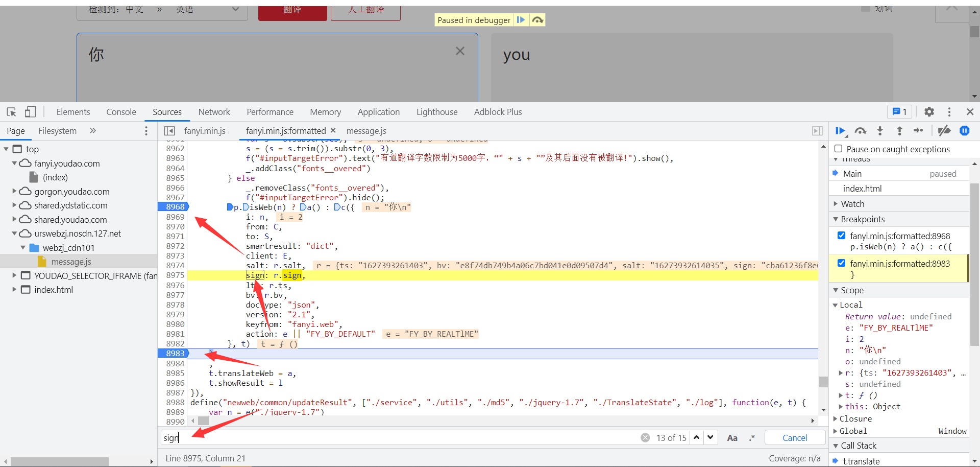Screen dimensions: 980x467
Task: Select the inspect element tool icon
Action: (11, 112)
